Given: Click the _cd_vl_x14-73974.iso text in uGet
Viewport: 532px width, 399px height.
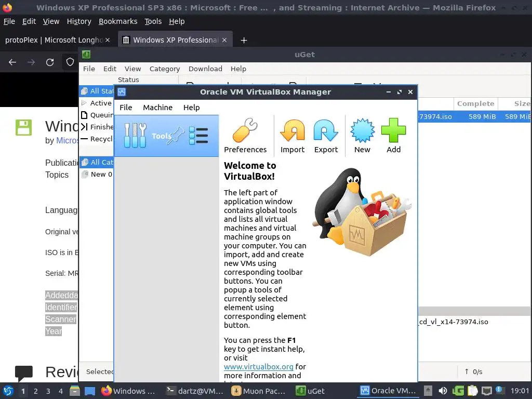Looking at the screenshot, I should click(x=454, y=322).
